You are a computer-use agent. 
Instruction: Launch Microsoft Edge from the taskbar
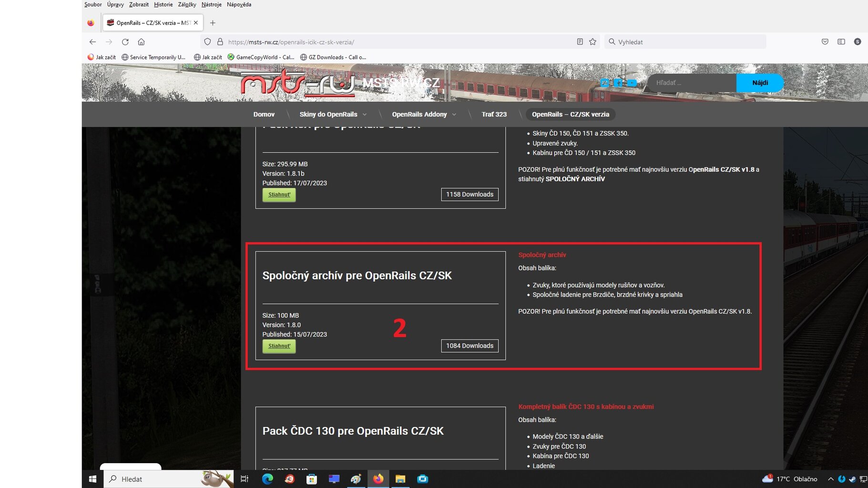tap(267, 479)
